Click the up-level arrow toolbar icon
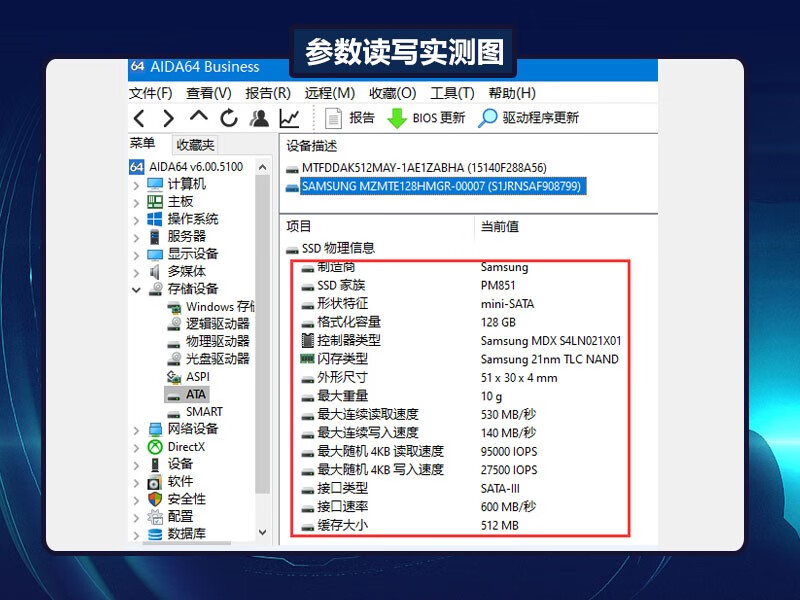 tap(198, 116)
